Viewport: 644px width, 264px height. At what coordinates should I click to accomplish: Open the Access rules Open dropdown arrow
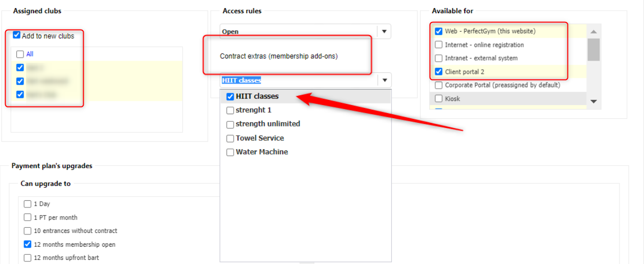(x=384, y=31)
